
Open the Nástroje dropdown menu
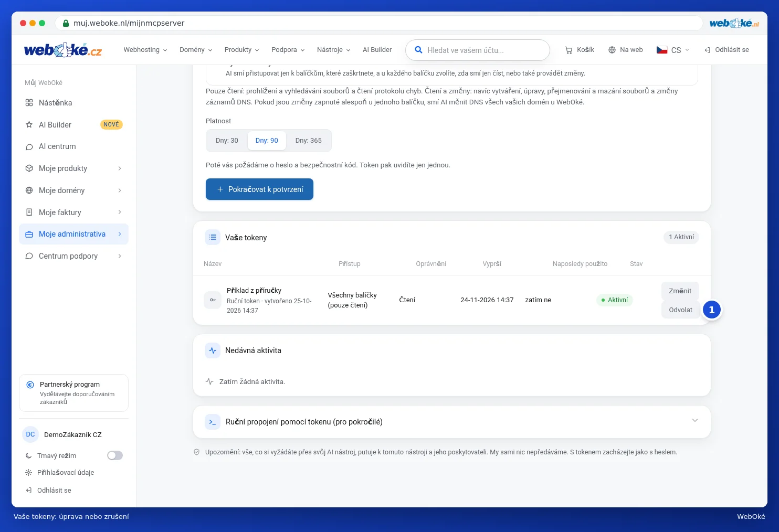[x=333, y=50]
